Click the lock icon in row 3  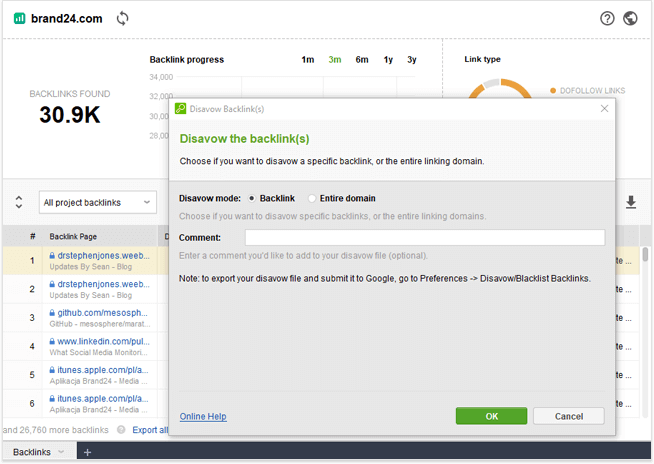pos(52,313)
